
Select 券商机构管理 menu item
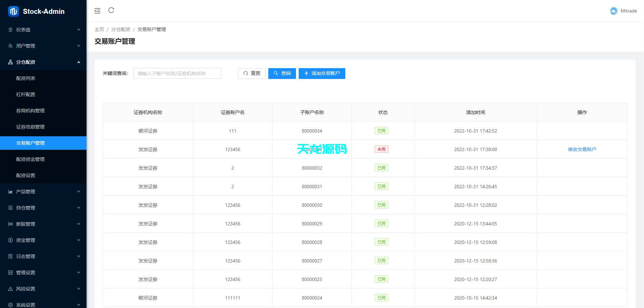click(x=30, y=111)
